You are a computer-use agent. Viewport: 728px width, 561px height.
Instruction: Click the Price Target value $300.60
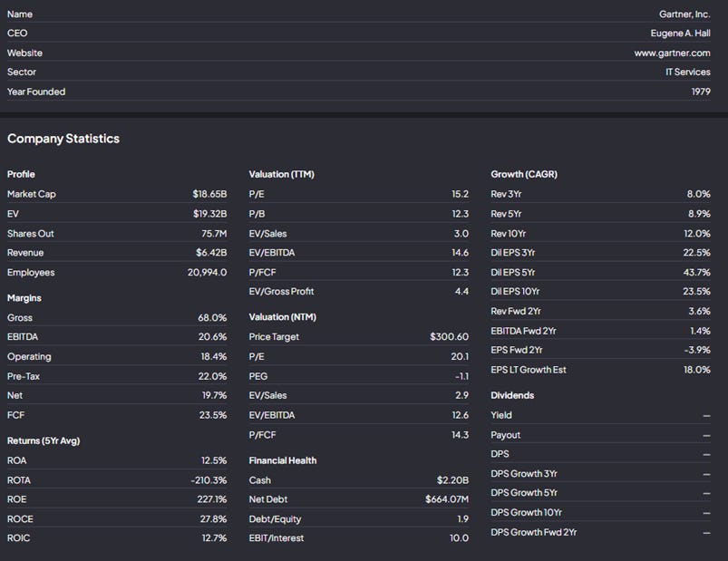[450, 337]
